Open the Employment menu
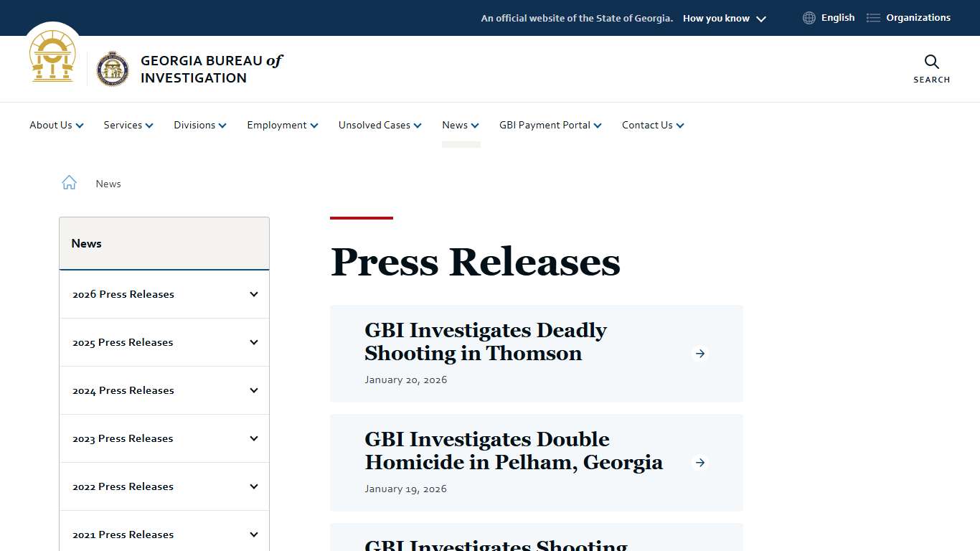Screen dimensions: 980x551 pyautogui.click(x=281, y=125)
